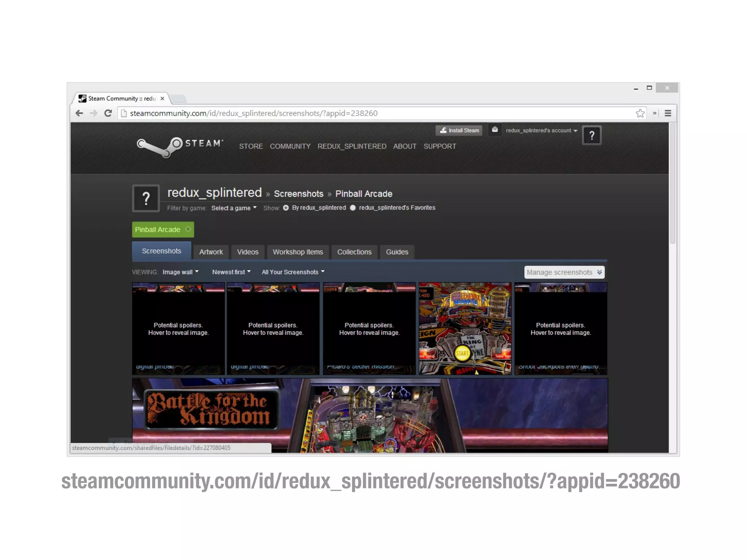
Task: Reload the page with refresh icon
Action: point(108,113)
